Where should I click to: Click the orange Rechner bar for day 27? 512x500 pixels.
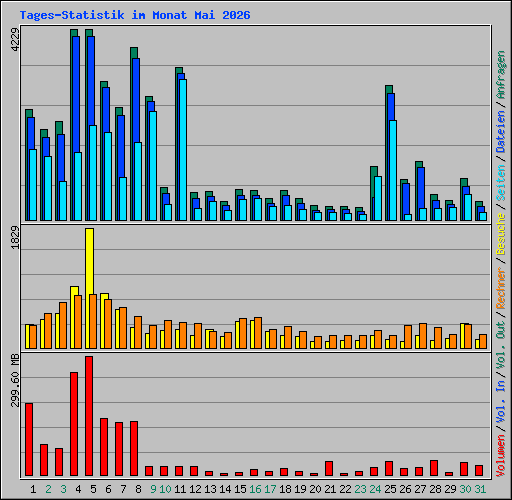coord(423,336)
